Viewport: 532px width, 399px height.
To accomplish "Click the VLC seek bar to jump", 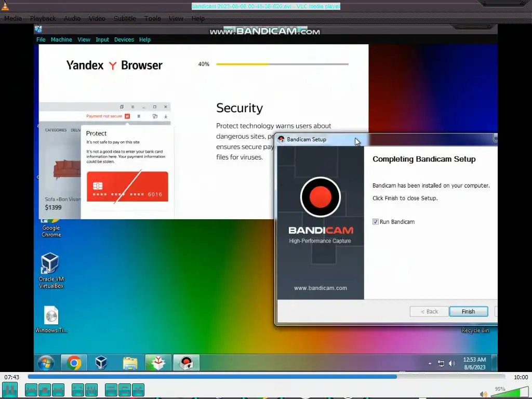I will pos(267,377).
